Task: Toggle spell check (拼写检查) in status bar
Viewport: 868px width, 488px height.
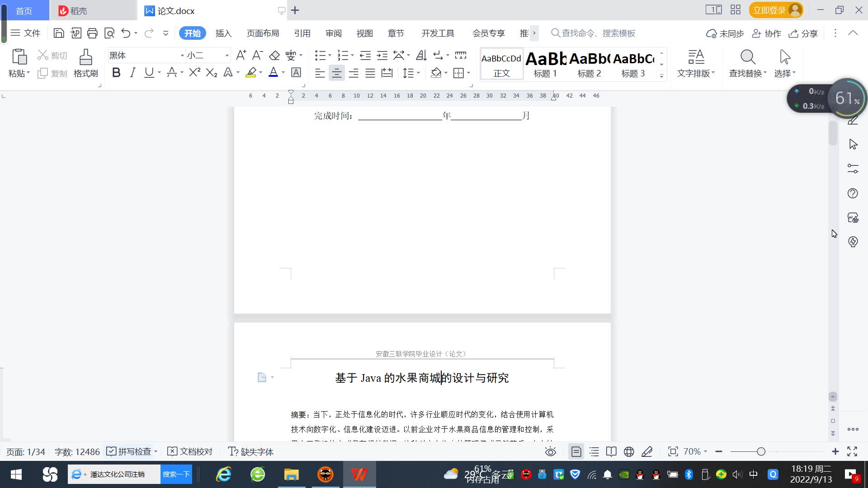Action: (x=129, y=451)
